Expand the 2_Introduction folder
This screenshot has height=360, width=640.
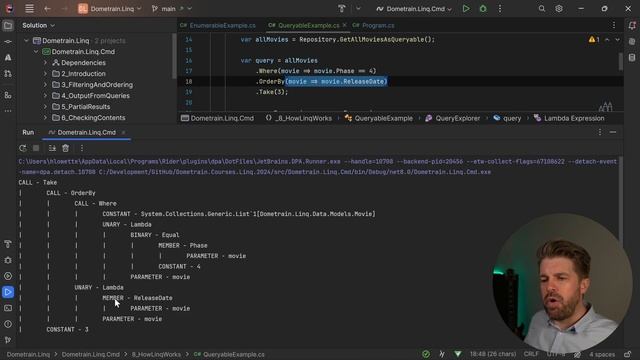point(45,73)
